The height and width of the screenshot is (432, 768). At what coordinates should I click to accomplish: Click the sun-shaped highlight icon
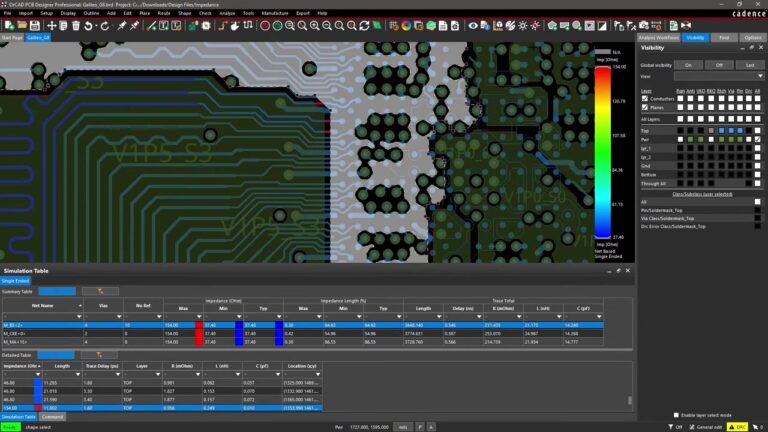click(x=523, y=25)
